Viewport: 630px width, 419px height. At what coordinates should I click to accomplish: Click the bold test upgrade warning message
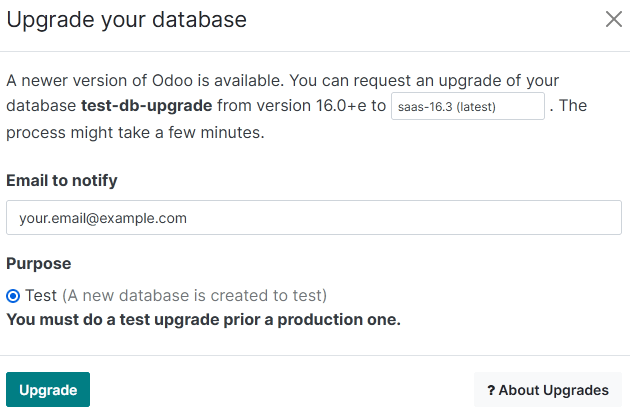[x=203, y=320]
